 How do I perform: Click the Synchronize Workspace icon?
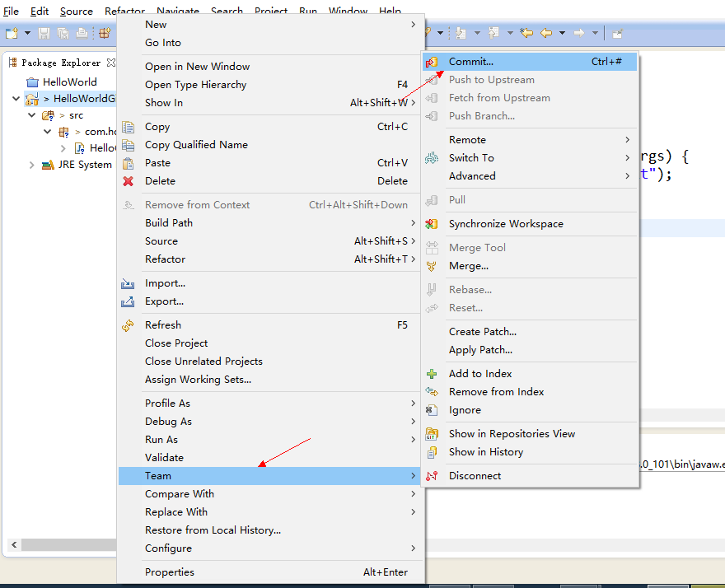(432, 224)
